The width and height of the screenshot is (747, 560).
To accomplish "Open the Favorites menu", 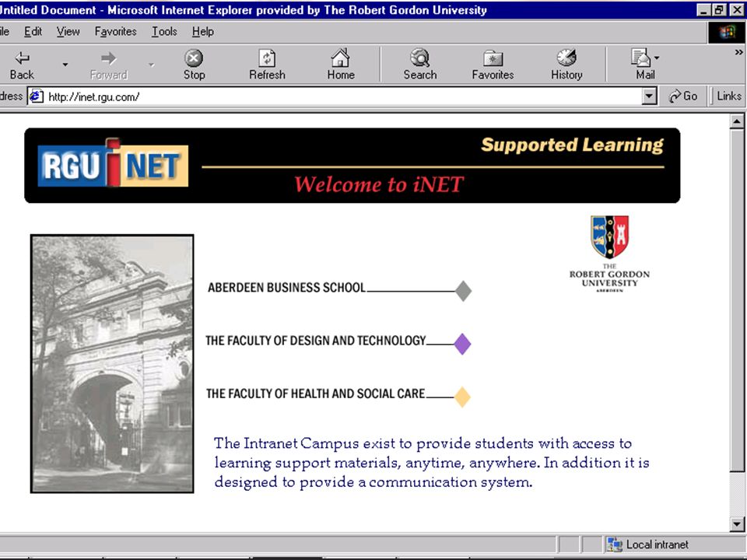I will (115, 31).
